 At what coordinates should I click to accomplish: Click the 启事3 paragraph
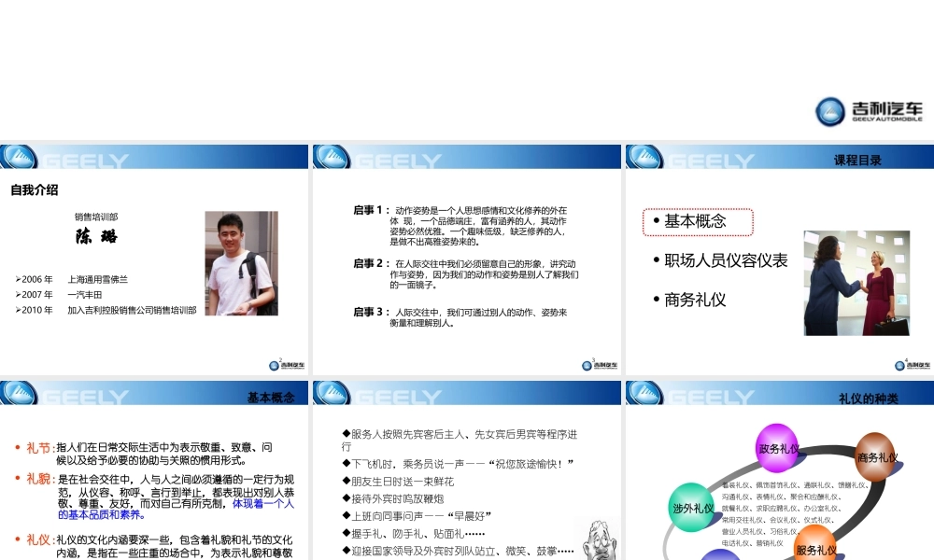pyautogui.click(x=460, y=317)
